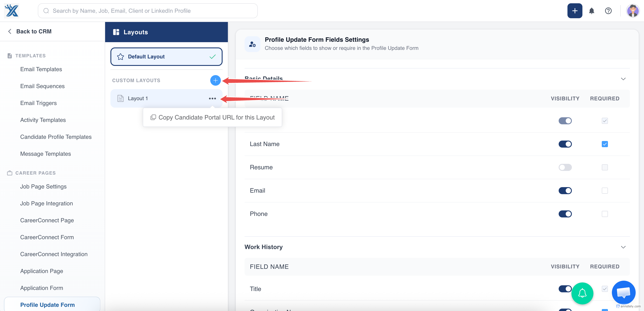Image resolution: width=644 pixels, height=311 pixels.
Task: Click the profile settings icon beside title
Action: [x=252, y=44]
